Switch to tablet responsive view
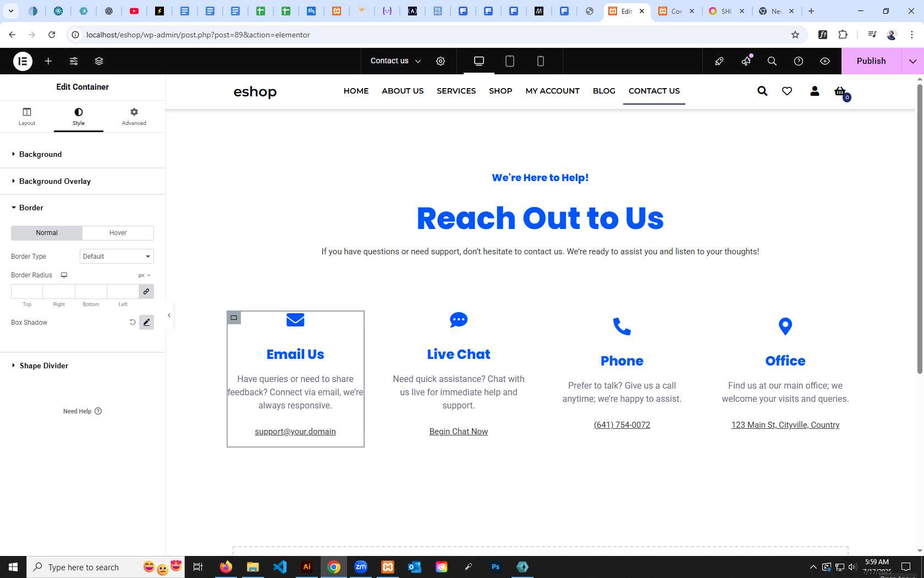 pyautogui.click(x=510, y=61)
